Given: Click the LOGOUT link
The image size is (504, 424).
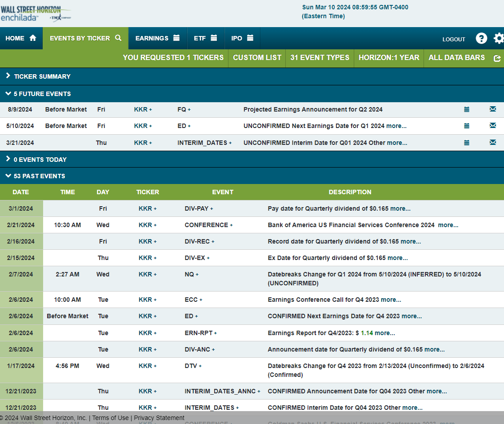Looking at the screenshot, I should (x=454, y=39).
